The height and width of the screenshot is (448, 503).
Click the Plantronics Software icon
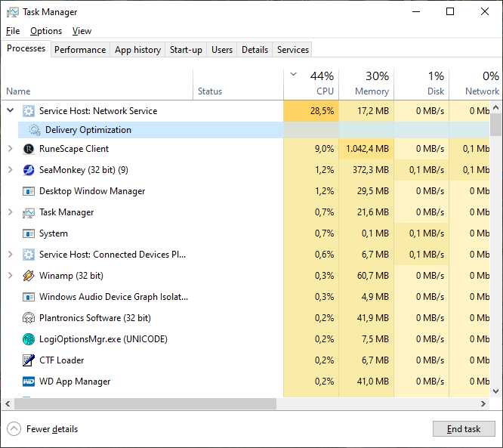pyautogui.click(x=29, y=318)
